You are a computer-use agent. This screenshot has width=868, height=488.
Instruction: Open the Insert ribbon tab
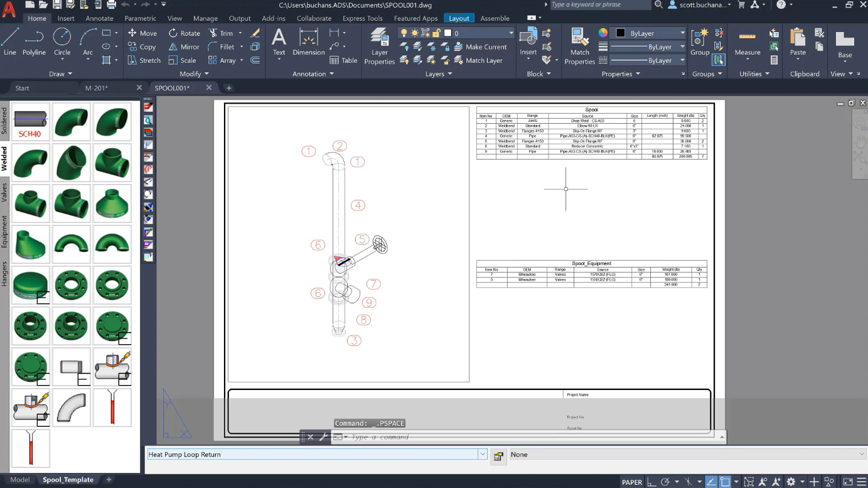(66, 18)
